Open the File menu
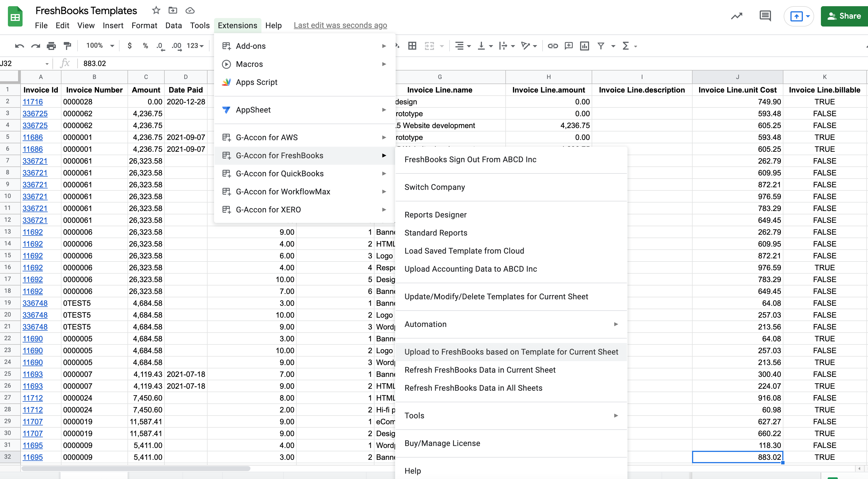The width and height of the screenshot is (868, 479). (41, 26)
